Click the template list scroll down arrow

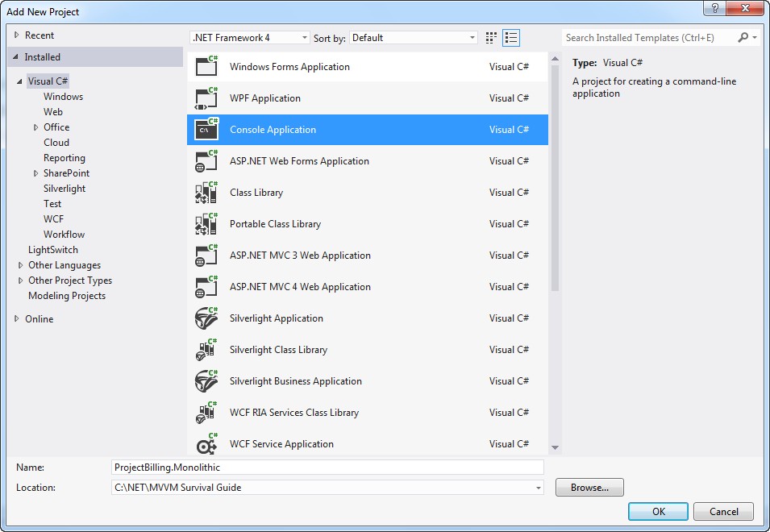pyautogui.click(x=556, y=447)
